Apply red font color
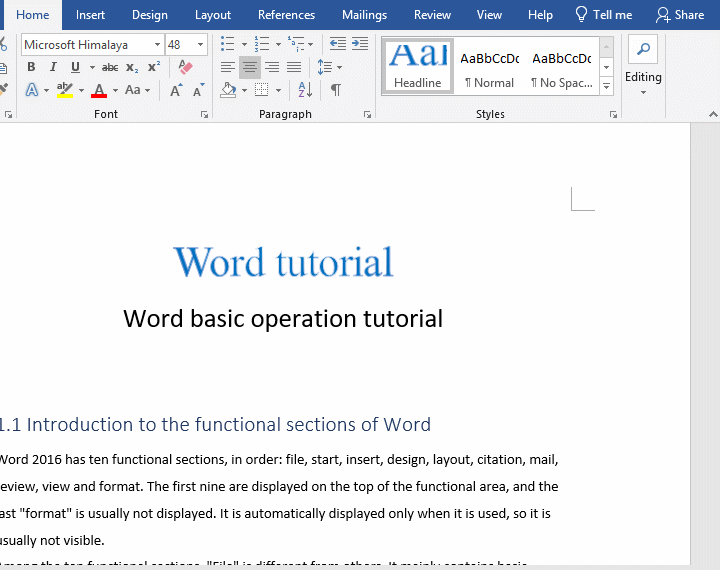720x570 pixels. pyautogui.click(x=99, y=90)
